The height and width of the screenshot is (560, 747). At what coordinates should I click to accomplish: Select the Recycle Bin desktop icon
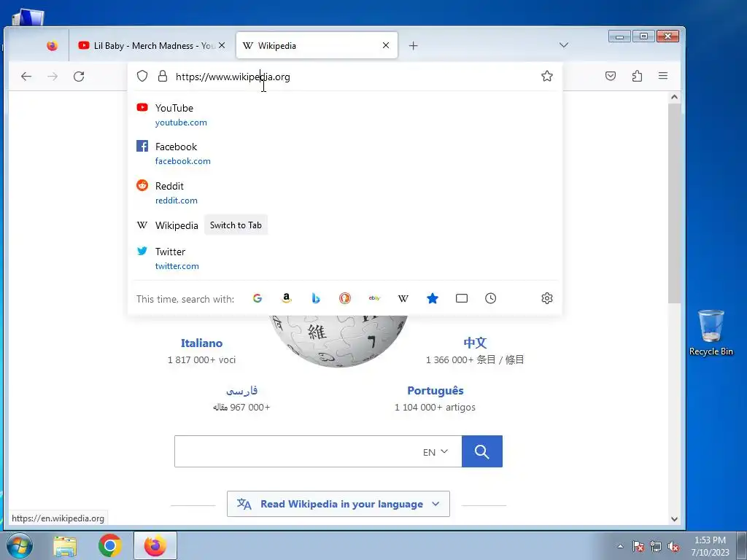pyautogui.click(x=711, y=332)
